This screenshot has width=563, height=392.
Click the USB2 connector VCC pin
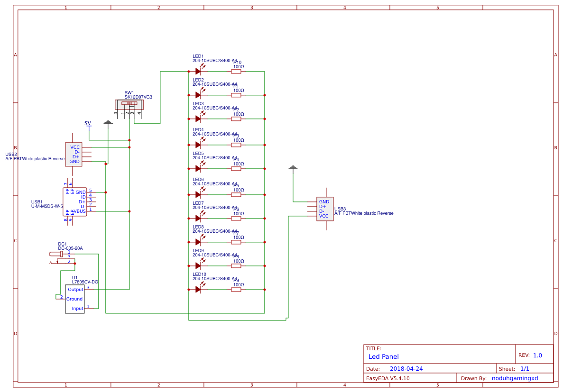(x=74, y=147)
